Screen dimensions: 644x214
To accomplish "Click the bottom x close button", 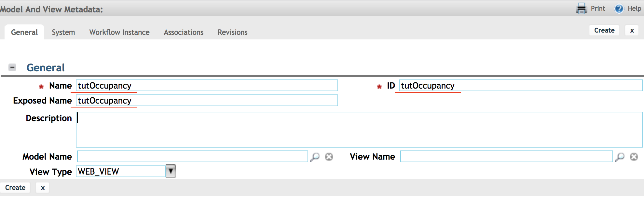I will click(x=43, y=188).
